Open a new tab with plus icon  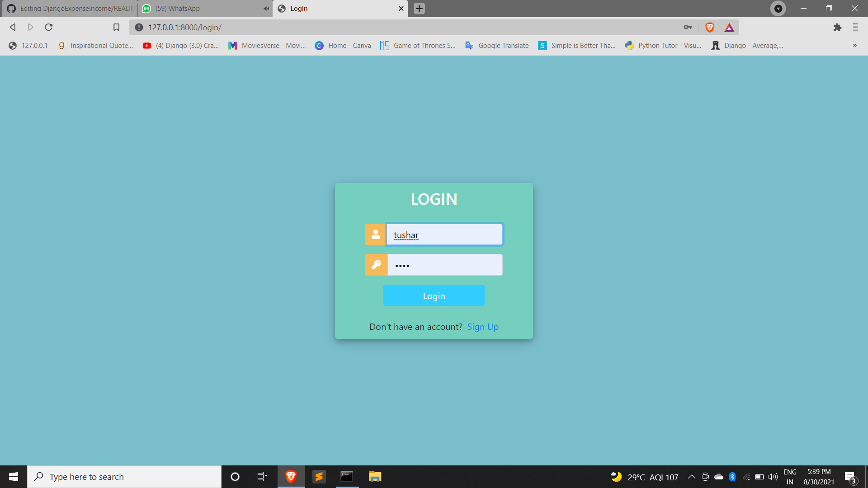coord(419,9)
